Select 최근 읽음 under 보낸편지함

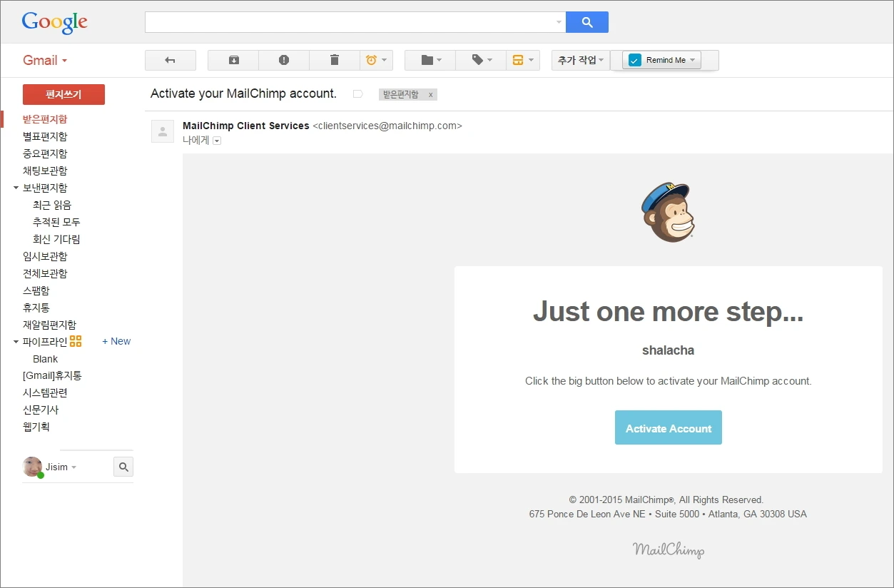(x=52, y=205)
